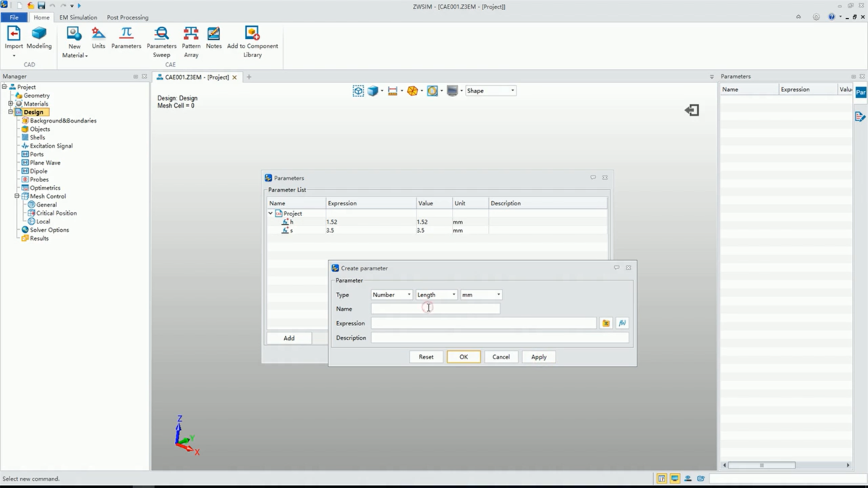Select the CAE001.Z3EM document tab
868x488 pixels.
197,77
